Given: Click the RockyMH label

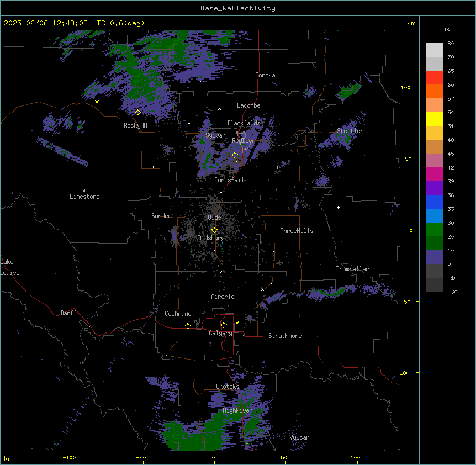Looking at the screenshot, I should pos(135,125).
